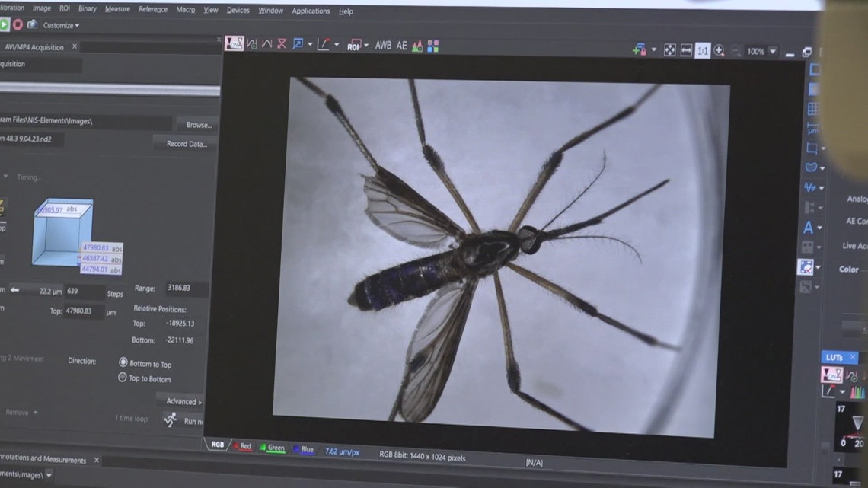Select the A annotation tool in the right sidebar
Image resolution: width=868 pixels, height=488 pixels.
[x=810, y=226]
